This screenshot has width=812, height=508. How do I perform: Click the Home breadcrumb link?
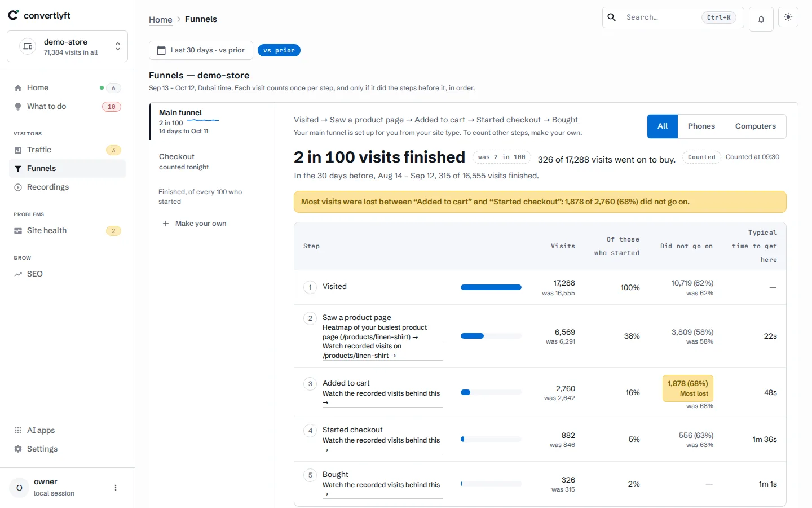click(x=160, y=19)
